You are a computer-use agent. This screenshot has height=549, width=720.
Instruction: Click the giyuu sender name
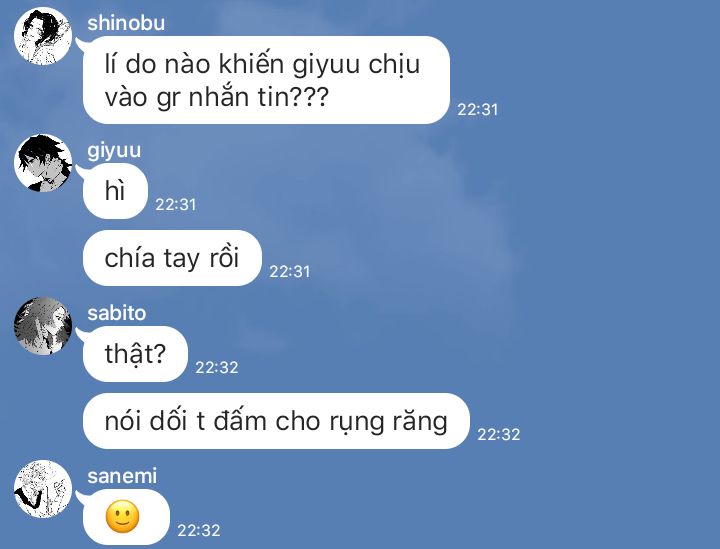pos(114,151)
